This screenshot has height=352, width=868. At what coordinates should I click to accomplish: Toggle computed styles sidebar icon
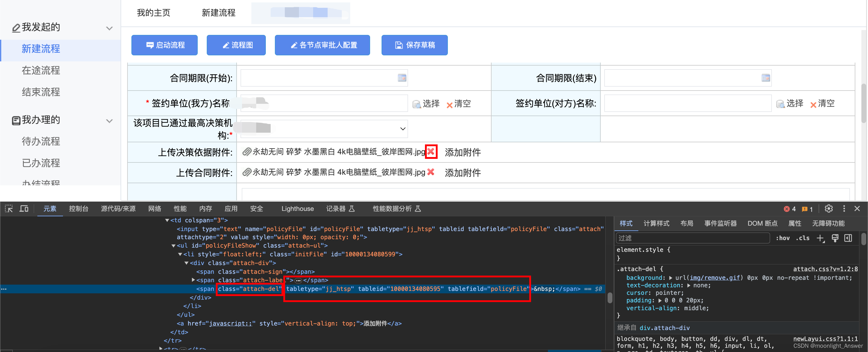(848, 238)
